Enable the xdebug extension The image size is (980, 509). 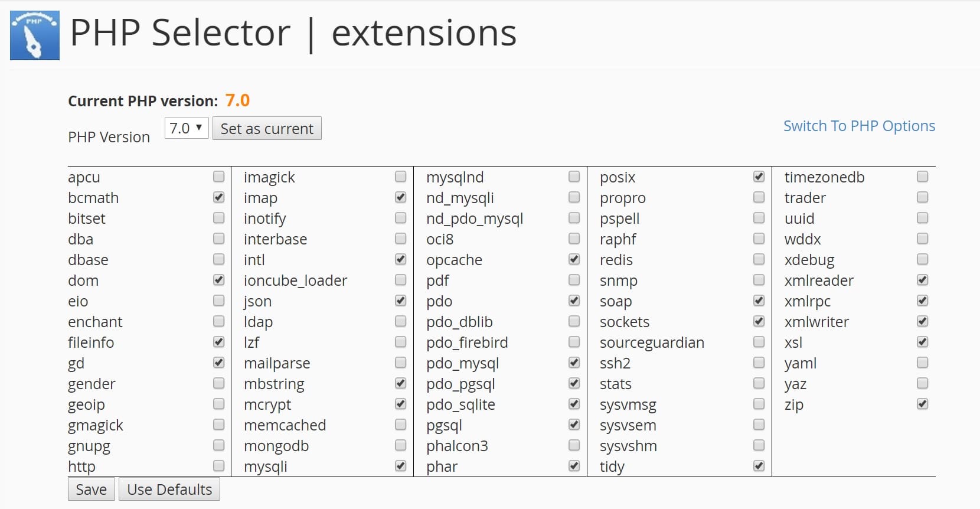922,259
